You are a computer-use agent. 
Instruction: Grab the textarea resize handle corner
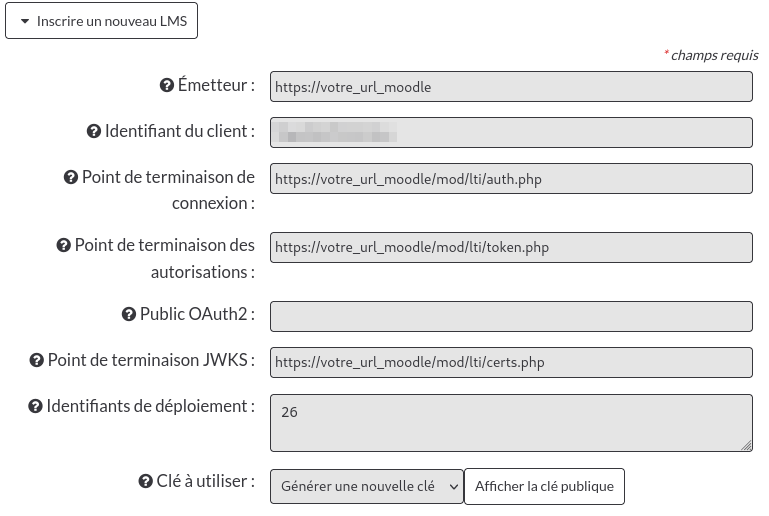pos(746,445)
